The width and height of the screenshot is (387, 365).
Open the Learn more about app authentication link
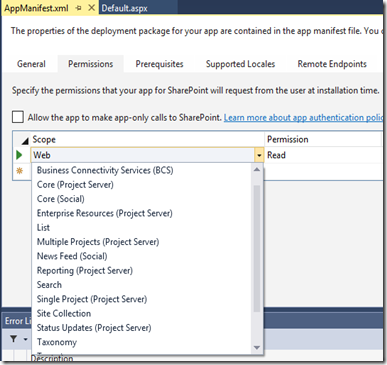coord(303,118)
